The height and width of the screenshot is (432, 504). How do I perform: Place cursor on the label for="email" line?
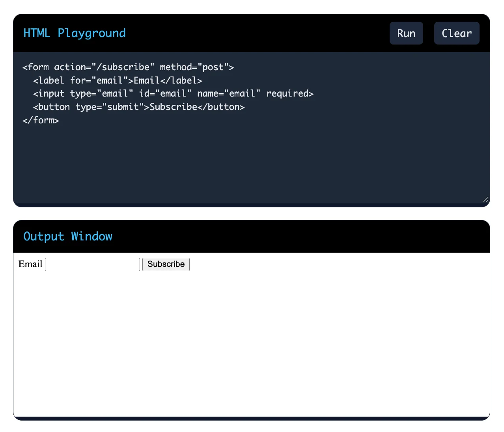pyautogui.click(x=118, y=80)
